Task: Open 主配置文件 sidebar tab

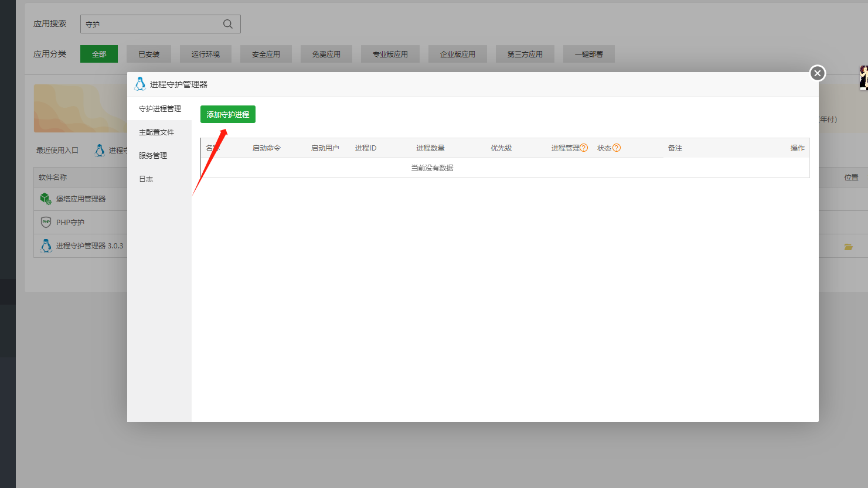Action: (159, 132)
